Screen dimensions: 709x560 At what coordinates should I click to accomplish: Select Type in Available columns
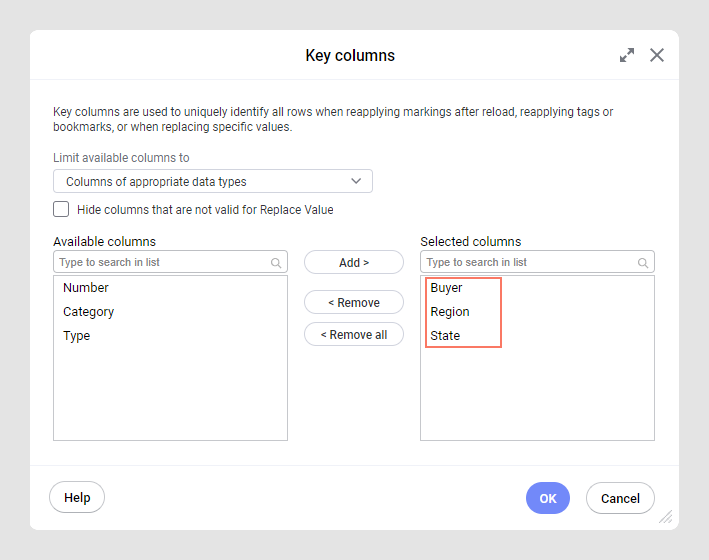click(x=77, y=336)
